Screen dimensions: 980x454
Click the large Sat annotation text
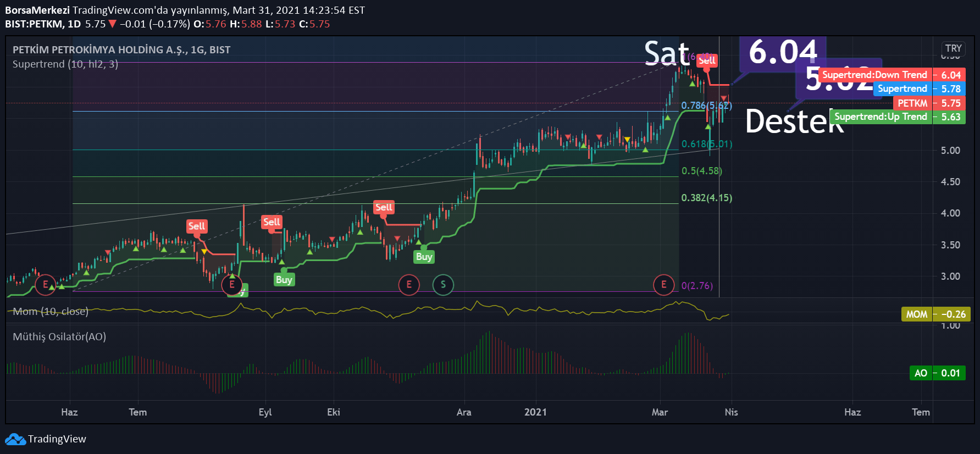(667, 54)
